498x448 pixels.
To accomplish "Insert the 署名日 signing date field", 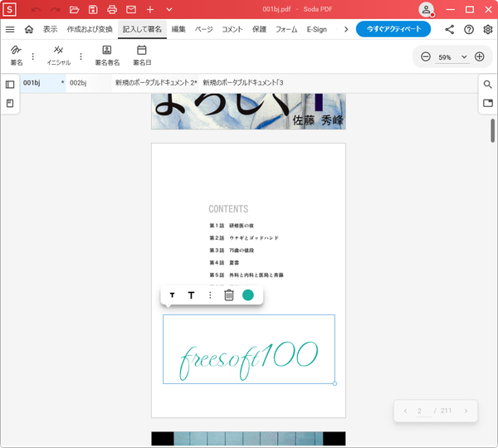I will pos(142,56).
